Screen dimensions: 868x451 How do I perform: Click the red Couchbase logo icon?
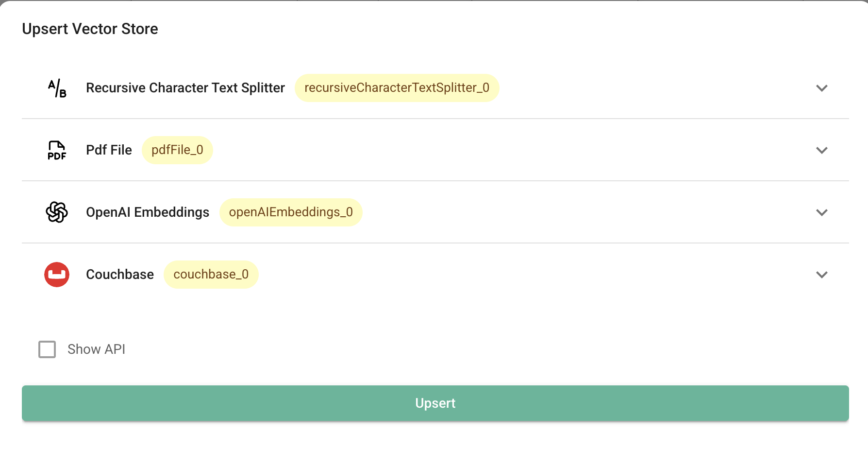(57, 275)
